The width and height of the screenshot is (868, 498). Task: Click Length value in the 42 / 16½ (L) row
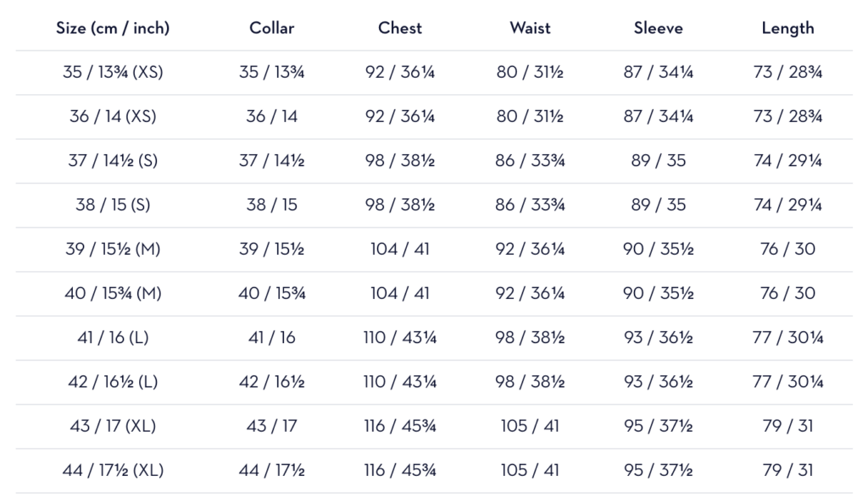click(x=787, y=381)
